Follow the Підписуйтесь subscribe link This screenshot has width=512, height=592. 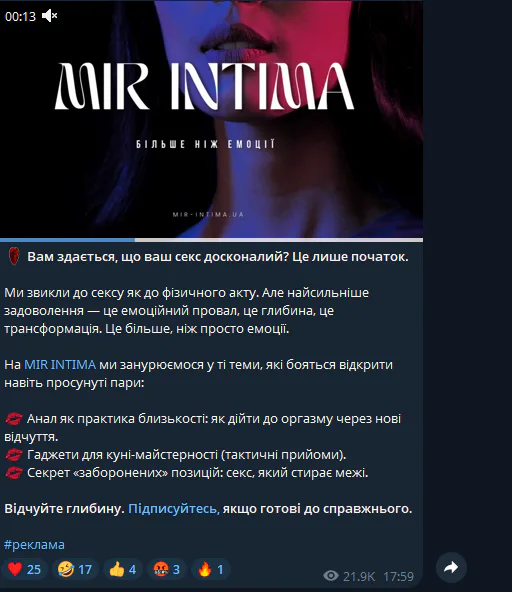(x=174, y=509)
